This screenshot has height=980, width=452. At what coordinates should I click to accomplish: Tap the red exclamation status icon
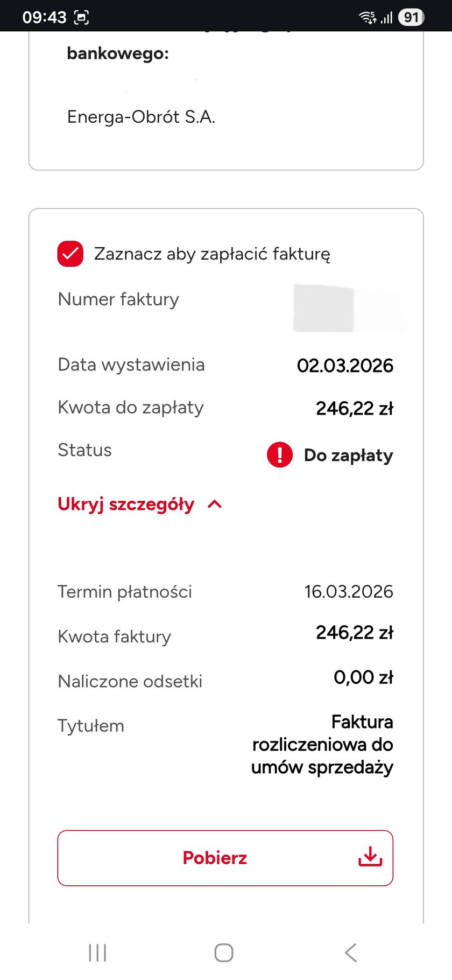click(279, 454)
